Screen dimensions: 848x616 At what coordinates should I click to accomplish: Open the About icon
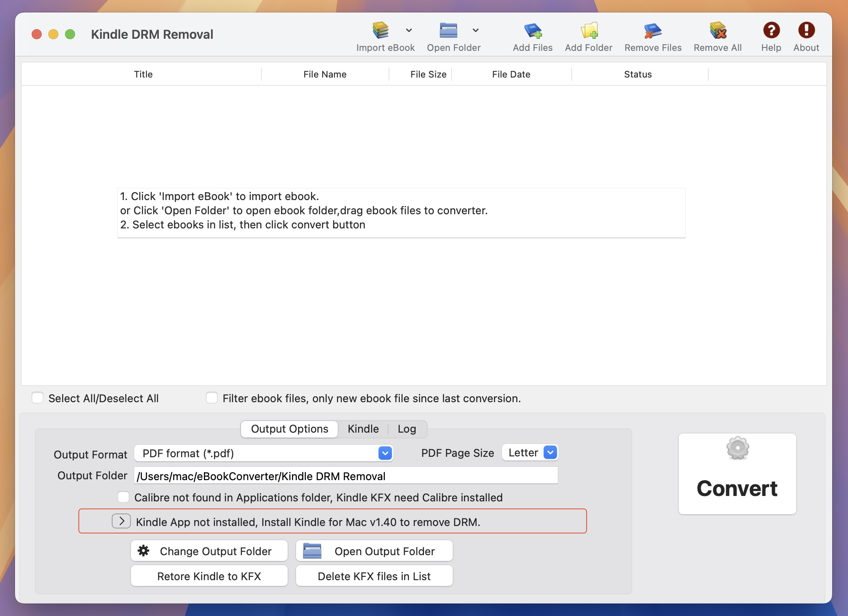pos(805,30)
